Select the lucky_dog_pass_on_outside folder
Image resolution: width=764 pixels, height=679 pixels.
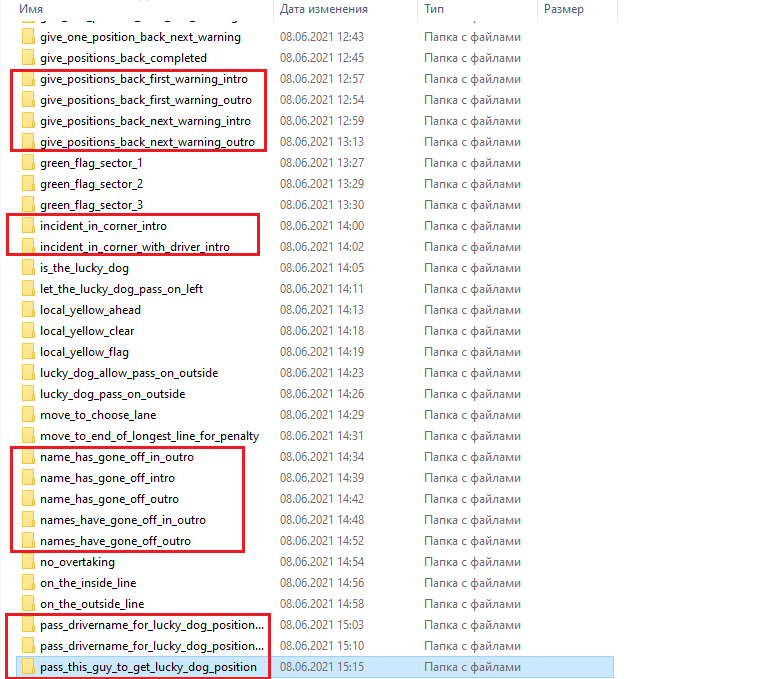[x=114, y=394]
